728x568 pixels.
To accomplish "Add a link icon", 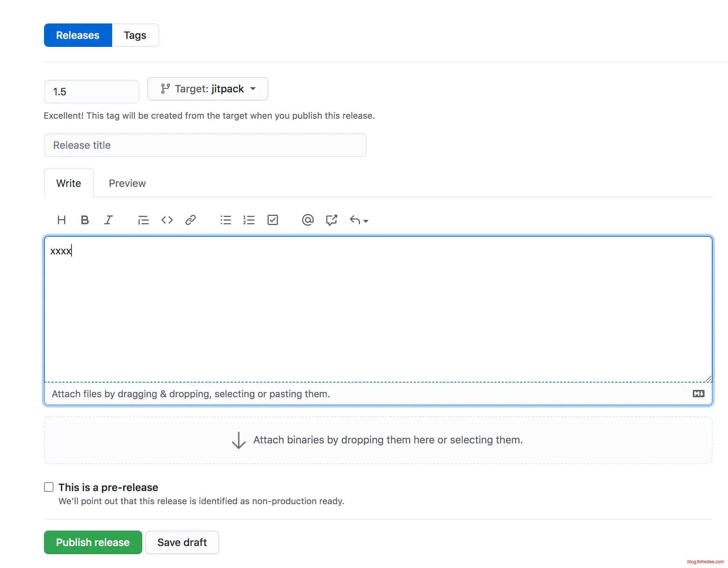I will click(x=190, y=220).
